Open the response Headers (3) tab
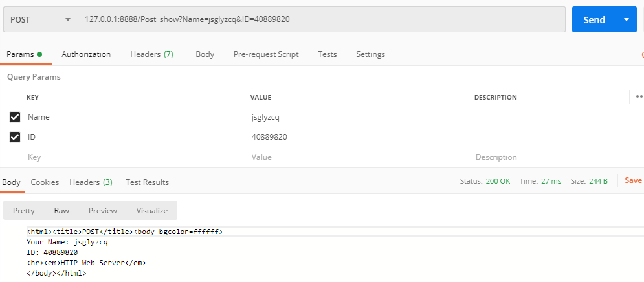644x282 pixels. coord(91,182)
